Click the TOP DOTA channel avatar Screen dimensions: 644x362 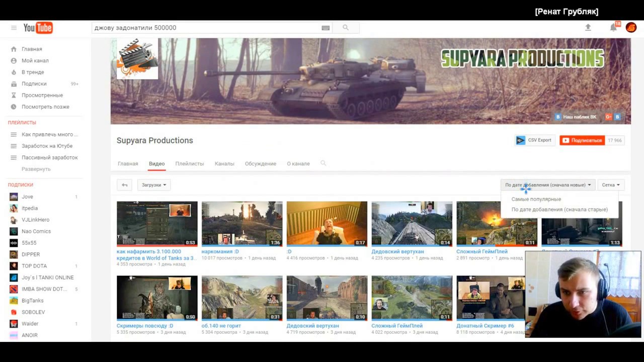pyautogui.click(x=14, y=266)
